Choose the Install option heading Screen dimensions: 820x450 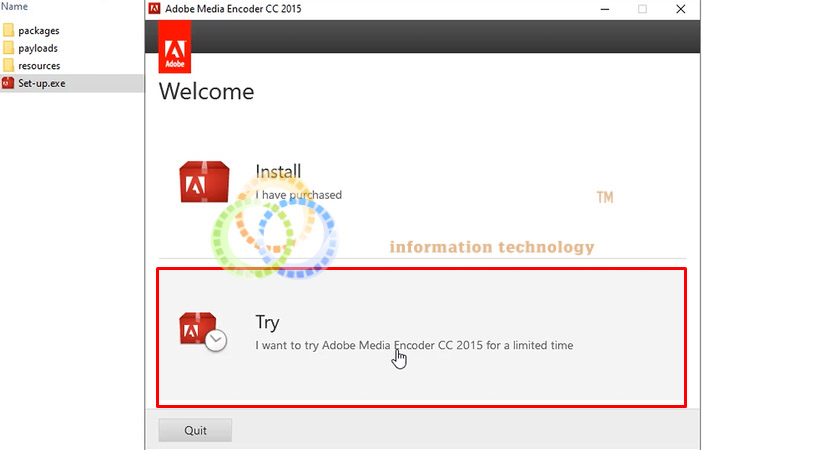[x=278, y=171]
